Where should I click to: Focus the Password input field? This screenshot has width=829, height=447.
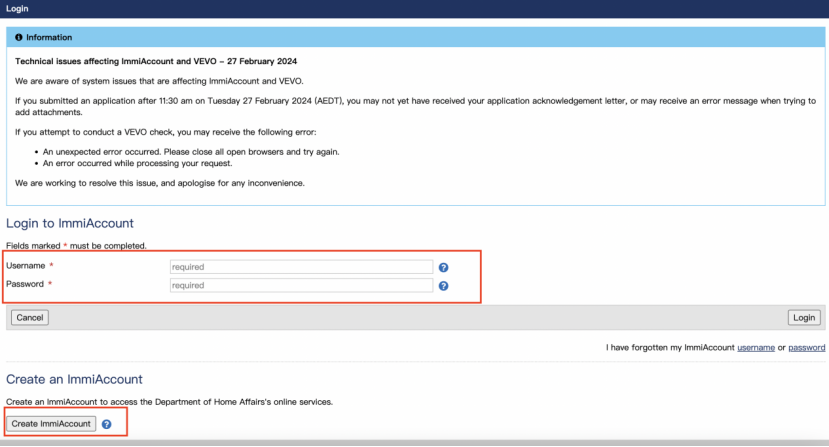coord(301,285)
